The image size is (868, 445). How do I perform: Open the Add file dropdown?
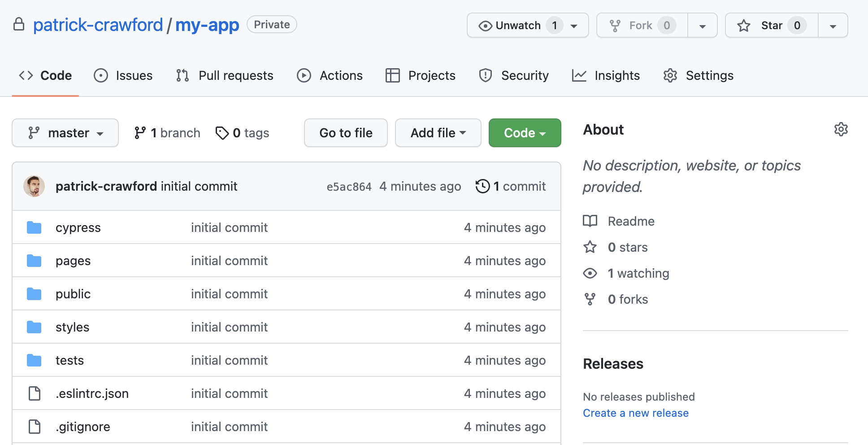(438, 133)
